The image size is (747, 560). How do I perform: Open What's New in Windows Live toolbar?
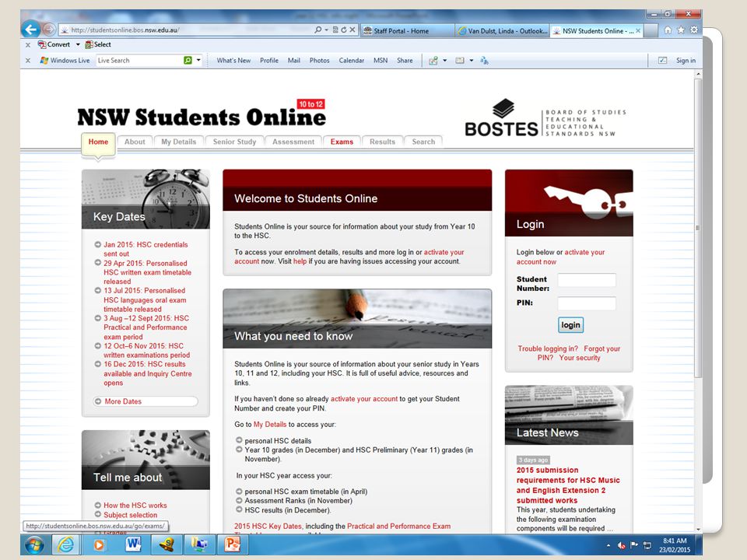coord(233,61)
